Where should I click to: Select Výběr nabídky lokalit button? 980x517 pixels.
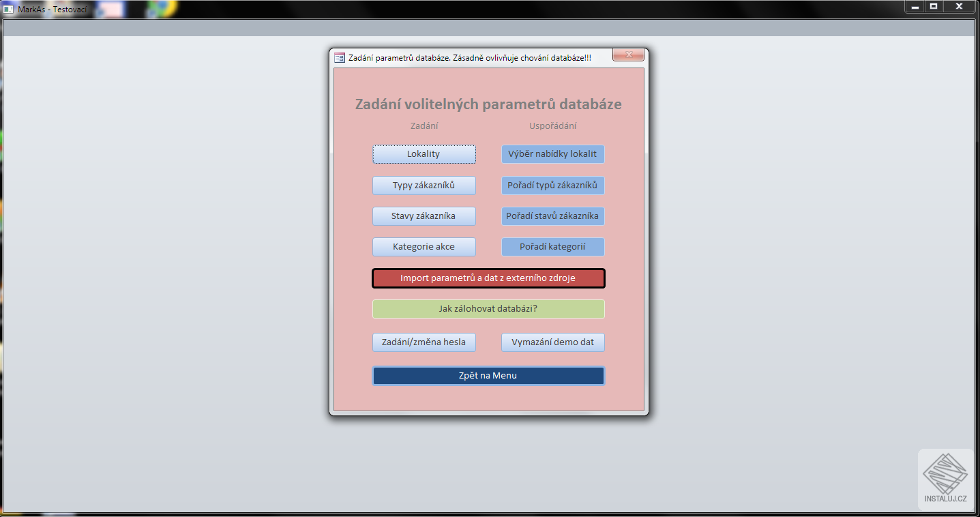552,154
